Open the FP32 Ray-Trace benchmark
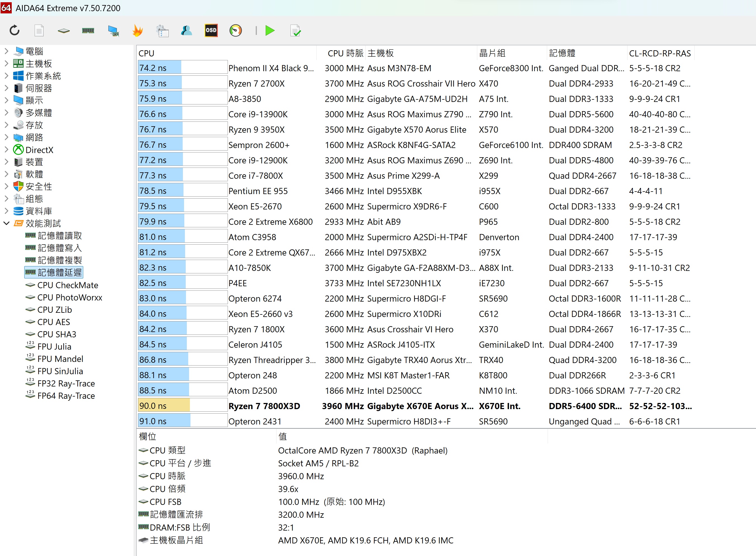This screenshot has width=756, height=556. pyautogui.click(x=60, y=383)
